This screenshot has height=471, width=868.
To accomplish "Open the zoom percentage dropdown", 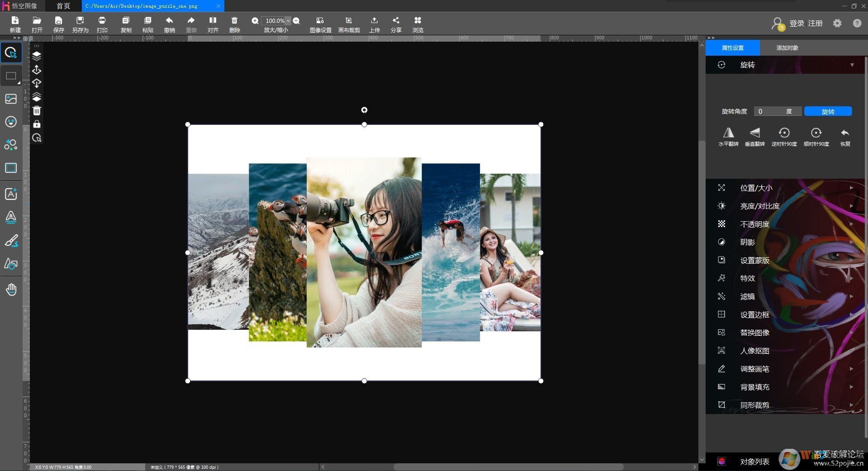I will coord(288,21).
